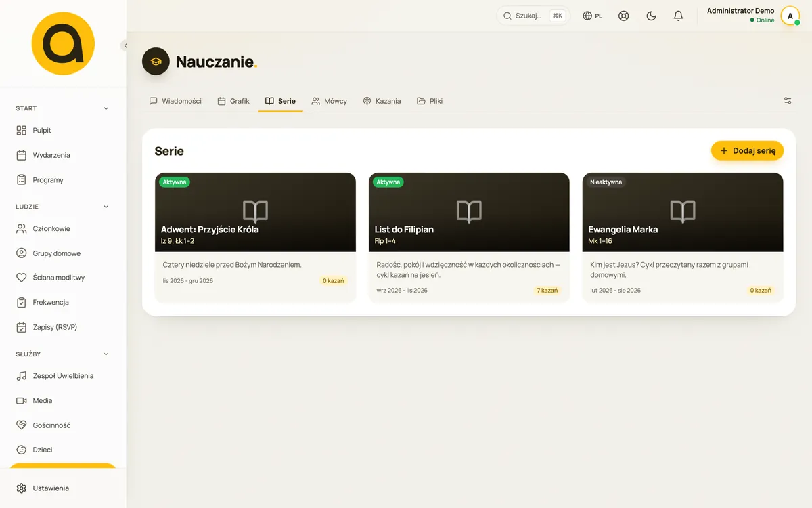Open the page filter settings icon
The image size is (812, 508).
coord(788,101)
